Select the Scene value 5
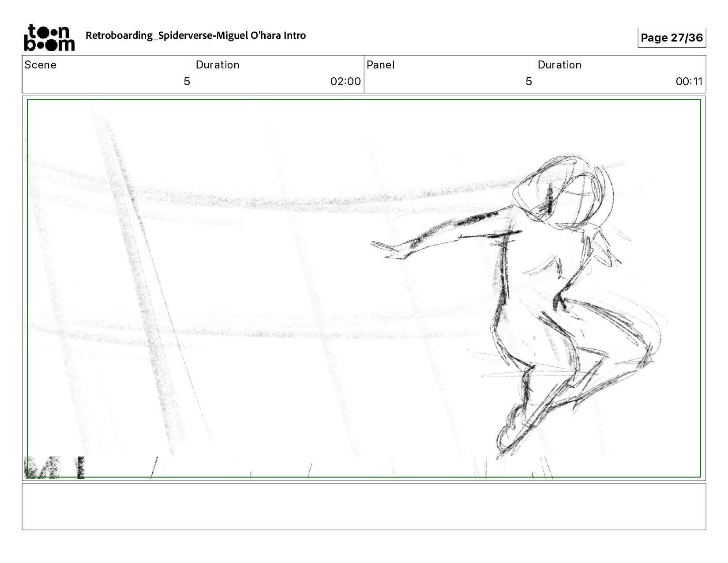The height and width of the screenshot is (563, 728). pyautogui.click(x=187, y=82)
